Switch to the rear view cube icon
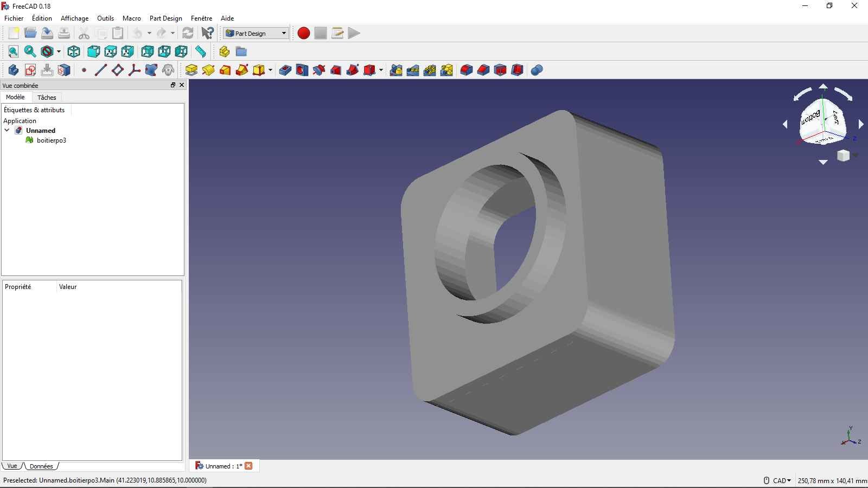This screenshot has height=488, width=868. click(147, 52)
